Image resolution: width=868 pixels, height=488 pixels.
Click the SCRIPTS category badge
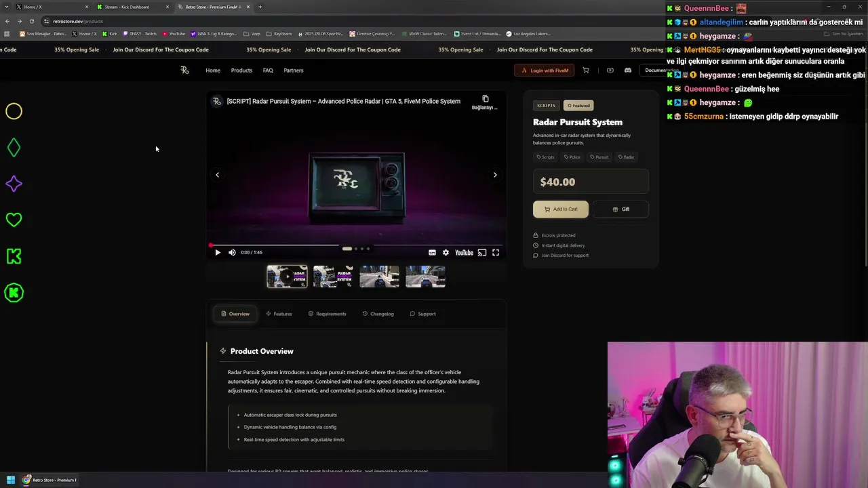546,105
